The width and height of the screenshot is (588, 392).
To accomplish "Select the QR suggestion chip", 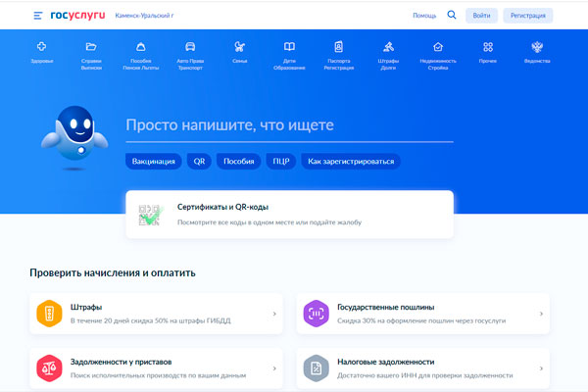I will point(199,162).
